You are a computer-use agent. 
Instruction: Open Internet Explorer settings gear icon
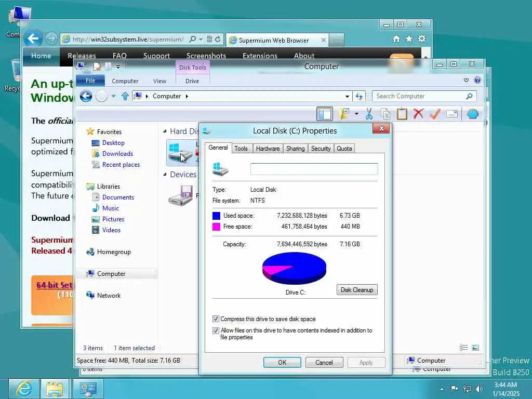pyautogui.click(x=422, y=38)
